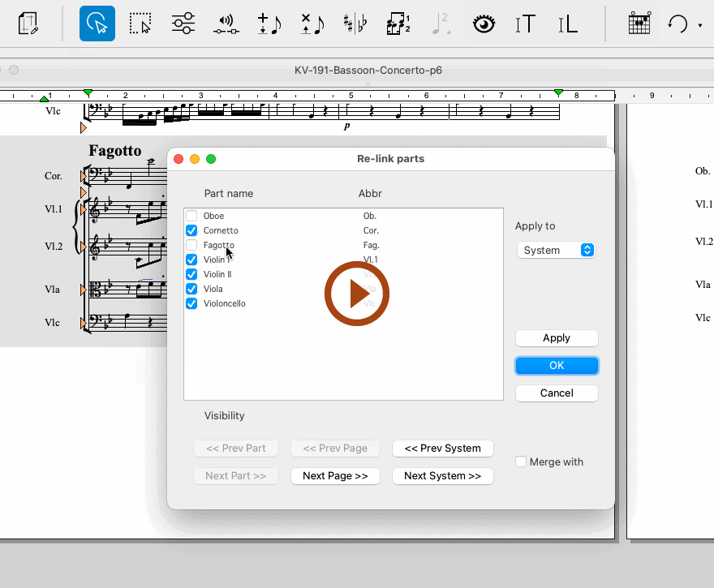The width and height of the screenshot is (714, 588).
Task: Click the << Prev Page button
Action: [x=335, y=449]
